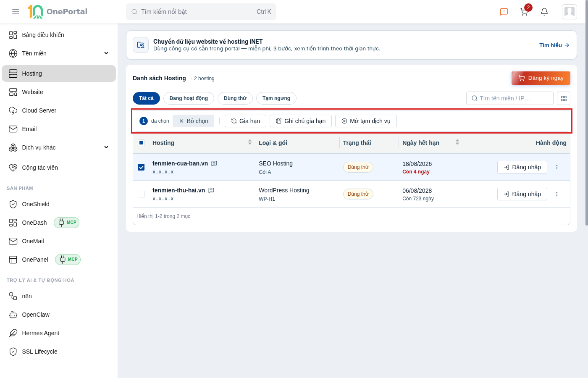Open the Website menu item
The image size is (588, 378).
point(59,92)
